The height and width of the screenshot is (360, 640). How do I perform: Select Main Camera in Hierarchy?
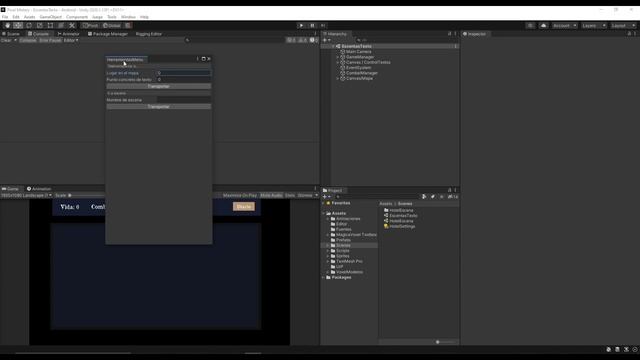coord(358,52)
